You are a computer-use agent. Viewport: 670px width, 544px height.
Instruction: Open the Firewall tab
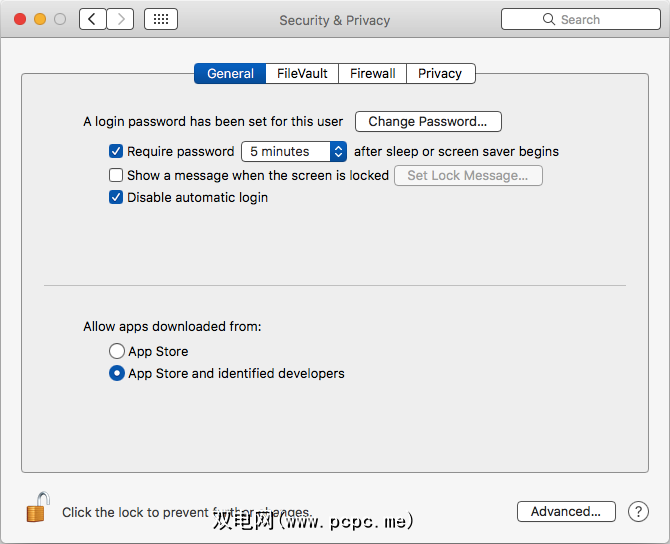pyautogui.click(x=372, y=73)
